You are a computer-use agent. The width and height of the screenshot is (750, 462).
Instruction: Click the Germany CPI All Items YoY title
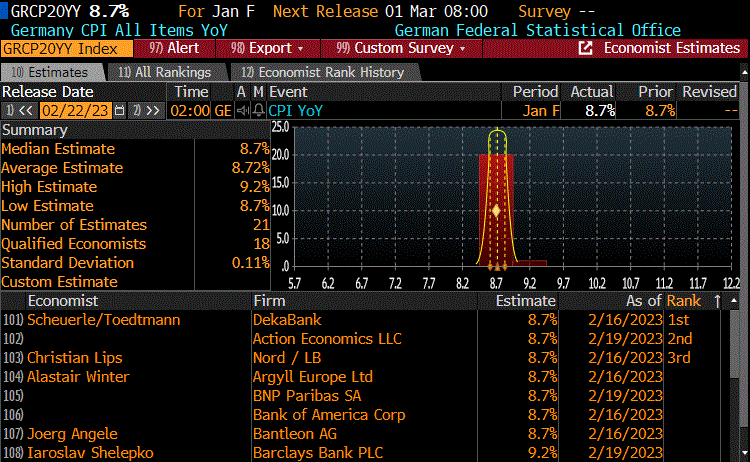point(119,30)
